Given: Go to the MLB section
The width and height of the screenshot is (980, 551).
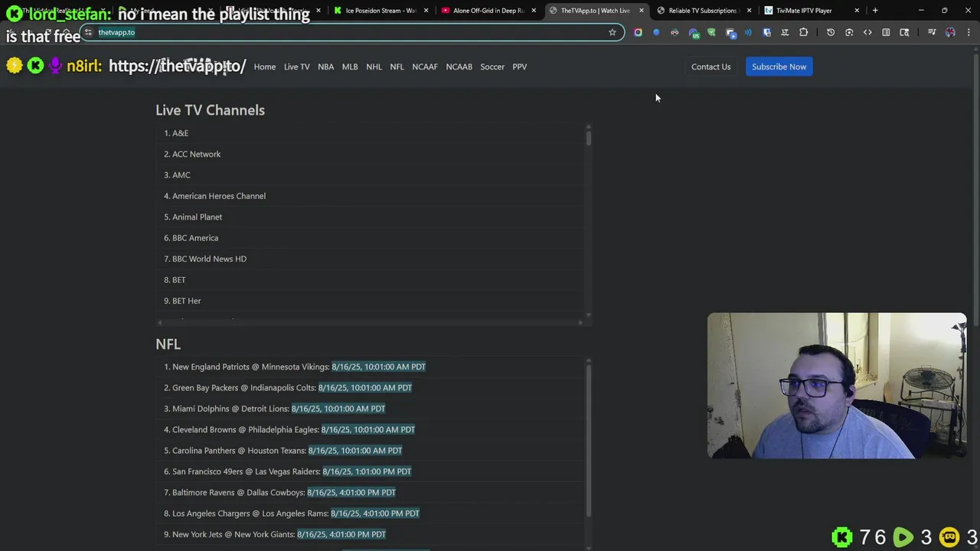Looking at the screenshot, I should (350, 67).
